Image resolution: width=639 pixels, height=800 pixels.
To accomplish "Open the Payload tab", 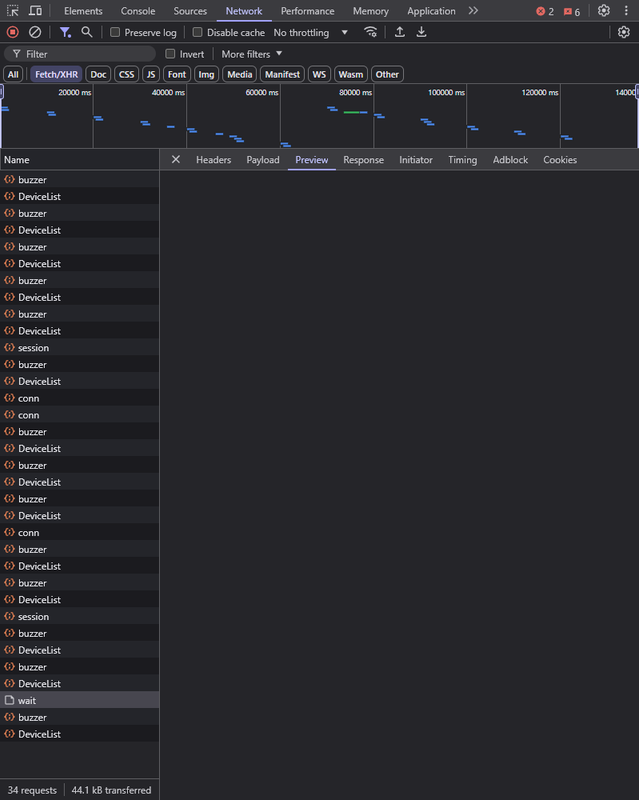I will 263,160.
